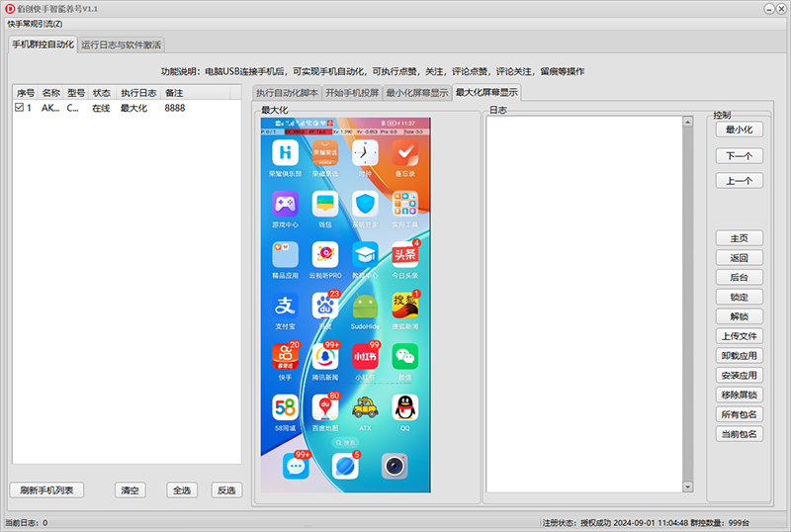Click the 锁定 lock button
The image size is (791, 532).
point(739,297)
